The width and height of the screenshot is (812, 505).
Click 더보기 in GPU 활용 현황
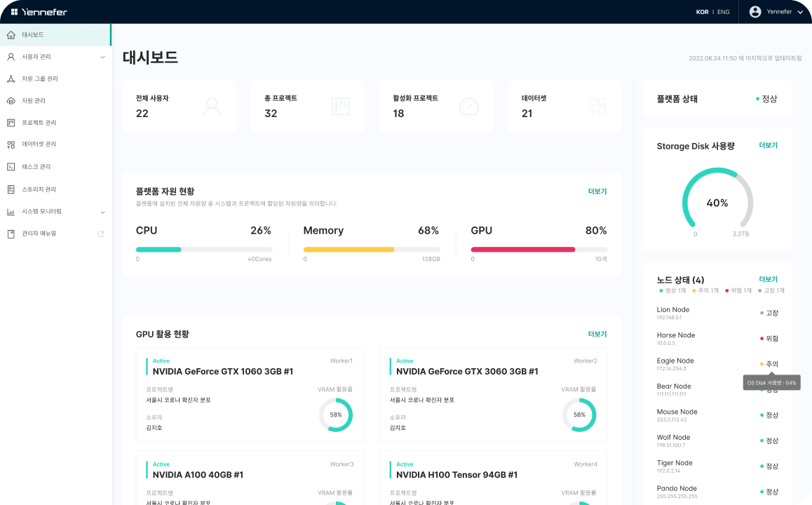coord(597,334)
